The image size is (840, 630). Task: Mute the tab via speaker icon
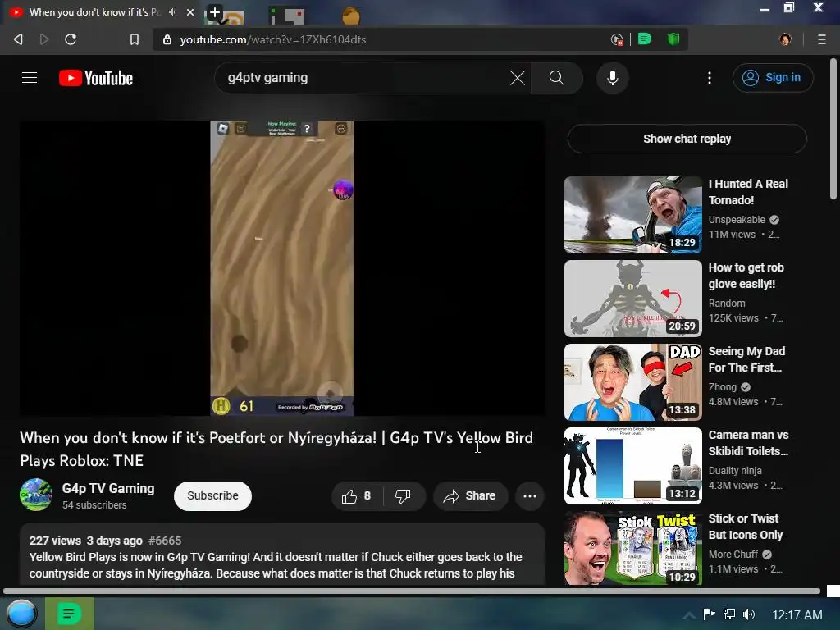(172, 11)
